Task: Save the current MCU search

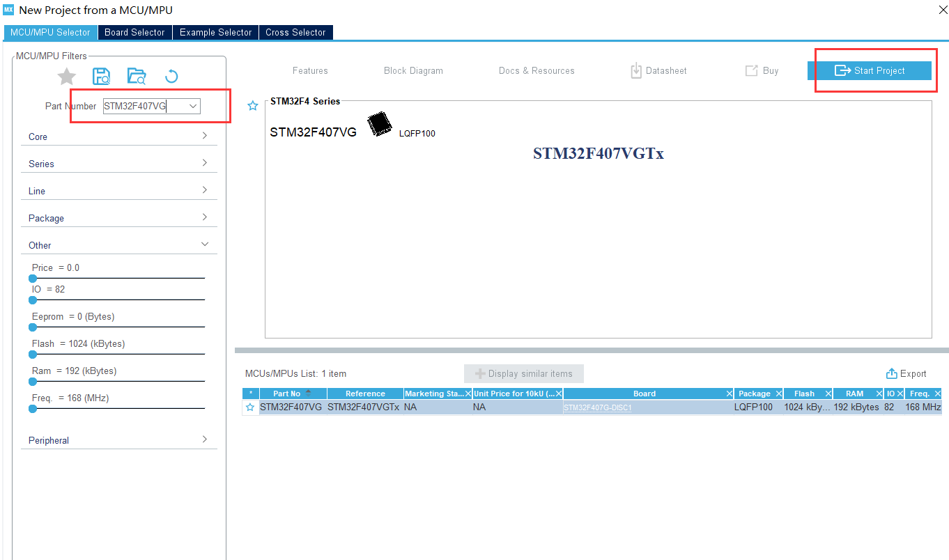Action: (x=101, y=76)
